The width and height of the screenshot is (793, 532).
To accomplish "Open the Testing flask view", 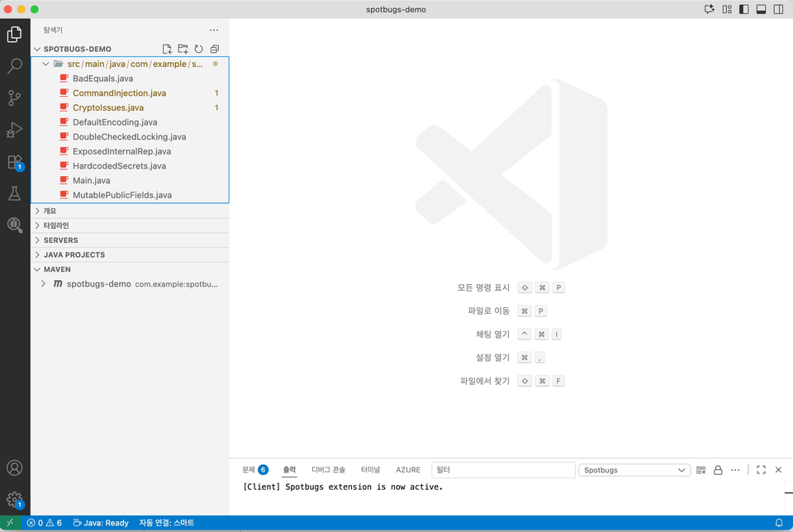I will coord(15,193).
